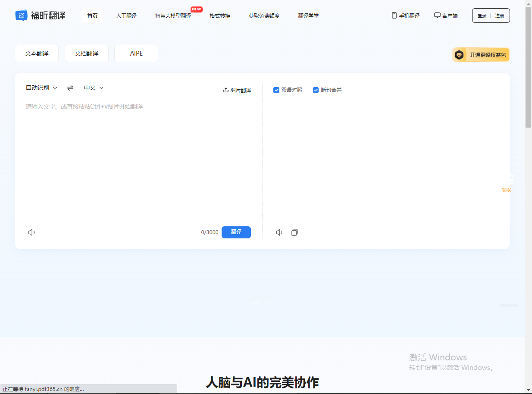
Task: Click the image upload icon for 图片翻译
Action: coord(225,90)
